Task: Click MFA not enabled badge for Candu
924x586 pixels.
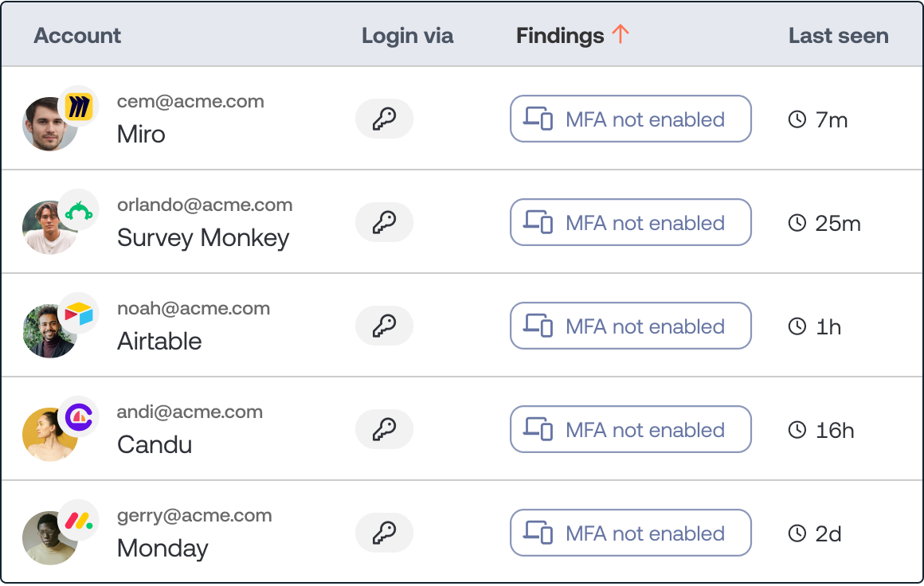Action: tap(630, 430)
